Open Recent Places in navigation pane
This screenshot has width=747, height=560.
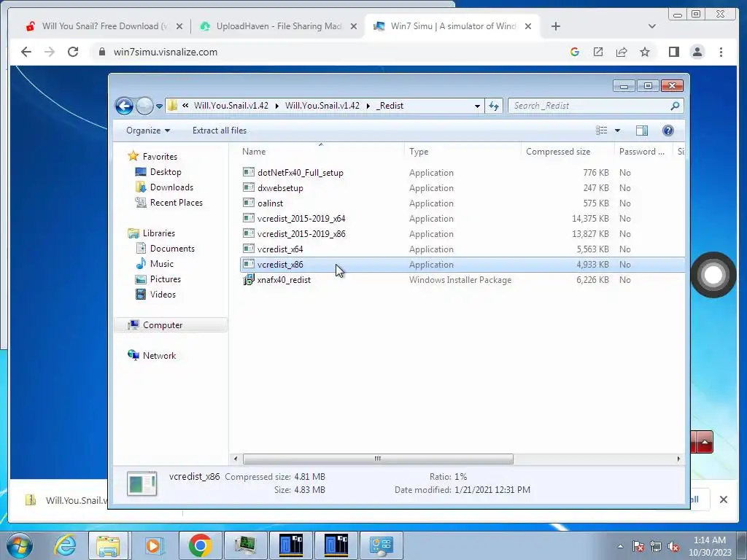177,203
